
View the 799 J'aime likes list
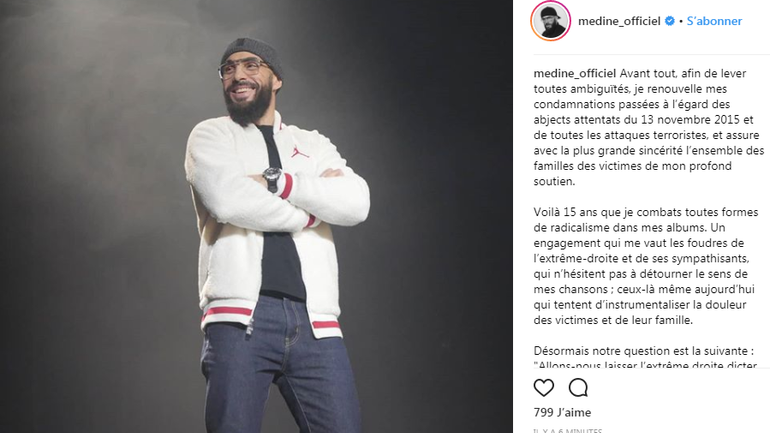point(562,412)
